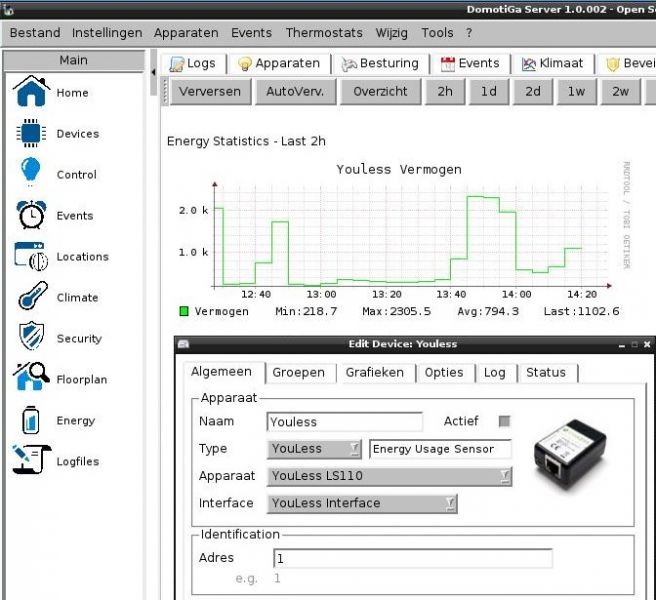Open the Floorplan magnifier icon
The image size is (656, 600).
(32, 379)
